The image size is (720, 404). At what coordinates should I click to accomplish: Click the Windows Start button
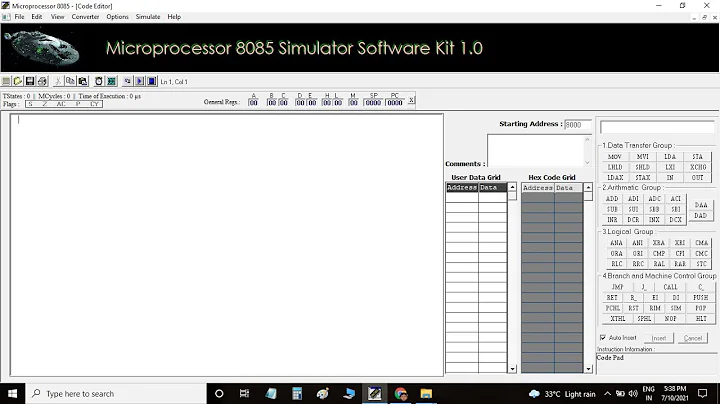click(12, 393)
